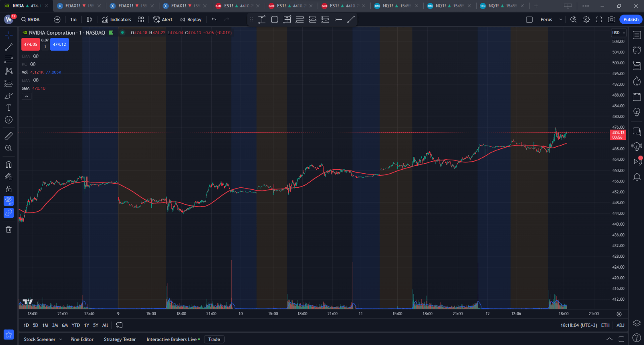Image resolution: width=644 pixels, height=345 pixels.
Task: Remove drawings with trash icon
Action: [x=8, y=229]
